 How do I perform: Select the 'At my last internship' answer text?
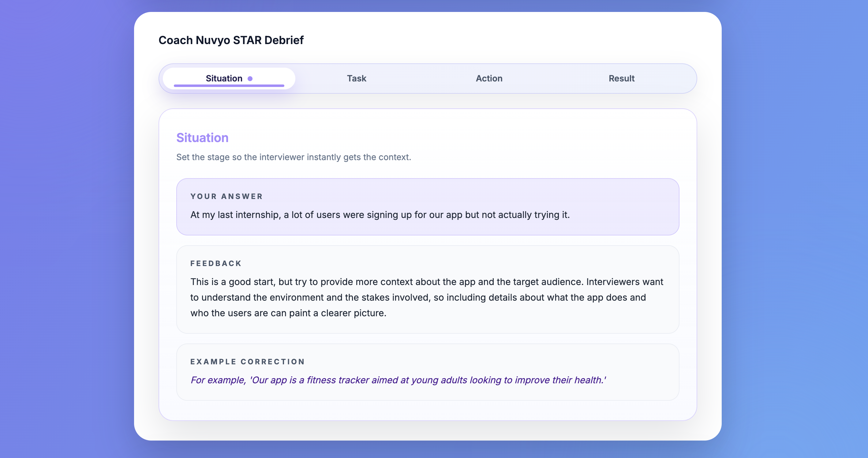(380, 215)
